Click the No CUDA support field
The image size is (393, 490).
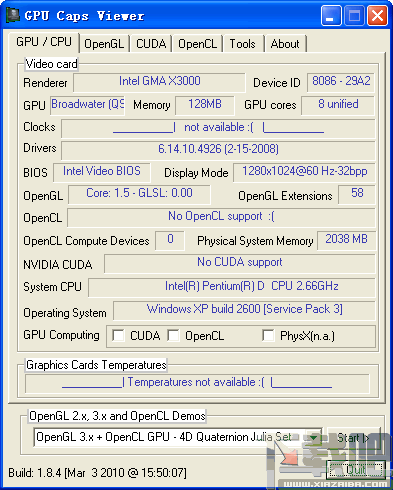point(240,264)
